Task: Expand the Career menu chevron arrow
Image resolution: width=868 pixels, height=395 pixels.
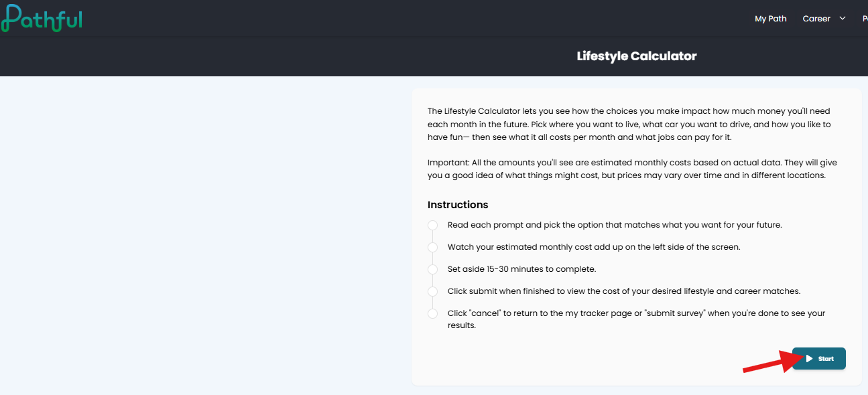Action: tap(843, 19)
